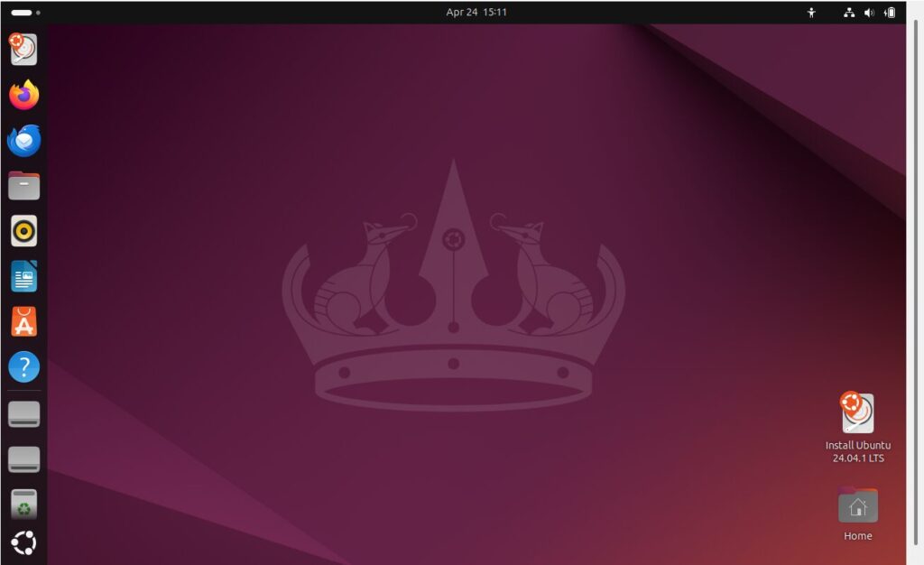Launch Rhythmbox music player
The width and height of the screenshot is (924, 565).
coord(23,231)
